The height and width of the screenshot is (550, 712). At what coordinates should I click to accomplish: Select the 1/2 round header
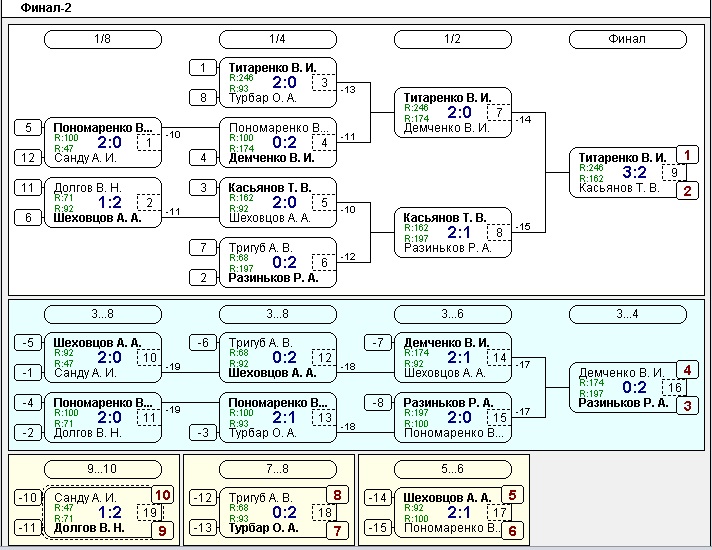coord(453,39)
